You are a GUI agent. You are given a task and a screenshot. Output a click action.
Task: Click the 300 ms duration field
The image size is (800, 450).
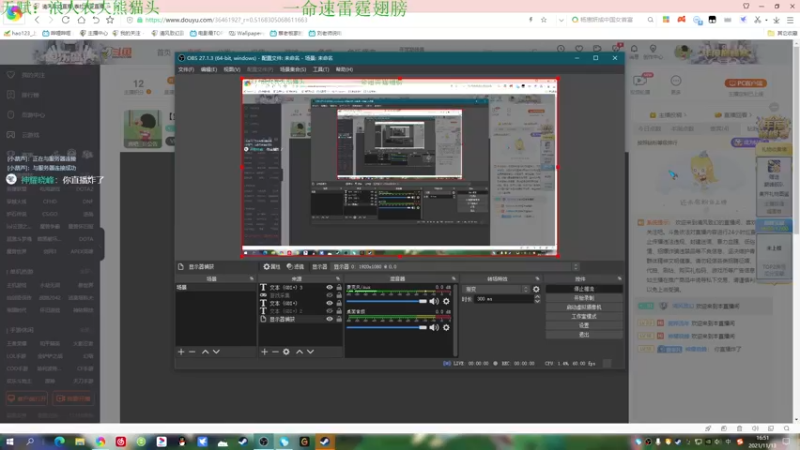click(x=504, y=299)
